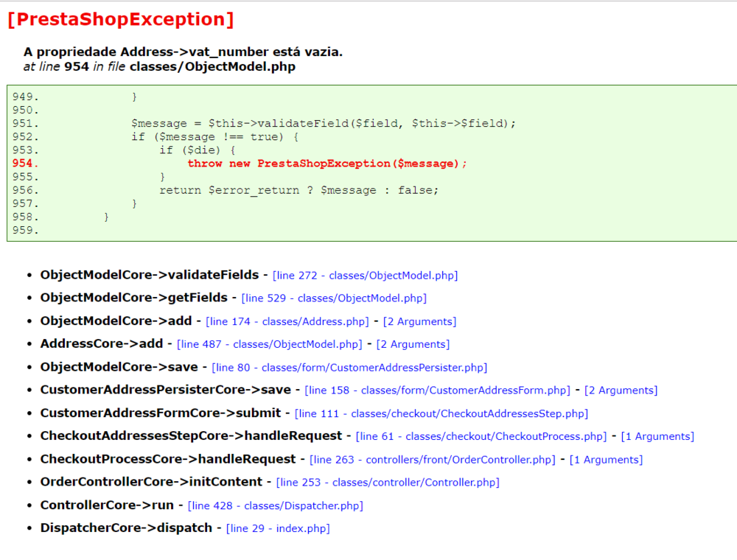Click highlighted code line 954 throw statement
The height and width of the screenshot is (560, 737).
click(327, 164)
